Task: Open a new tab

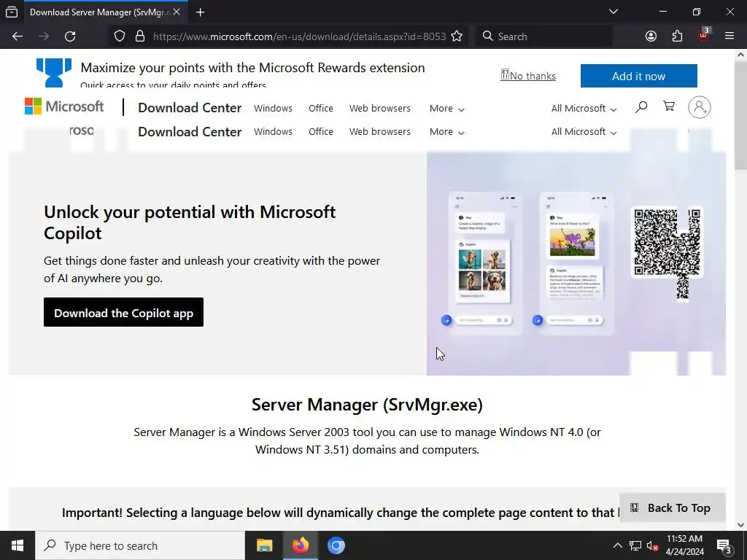Action: click(x=200, y=12)
